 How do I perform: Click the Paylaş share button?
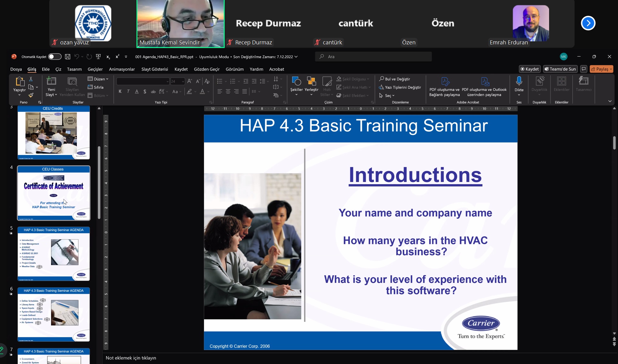(x=601, y=69)
